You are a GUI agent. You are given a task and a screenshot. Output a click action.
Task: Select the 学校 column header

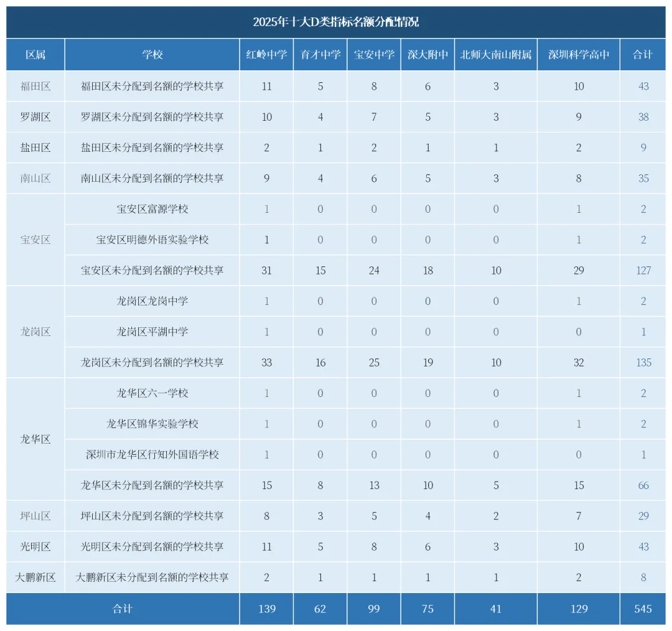(152, 54)
